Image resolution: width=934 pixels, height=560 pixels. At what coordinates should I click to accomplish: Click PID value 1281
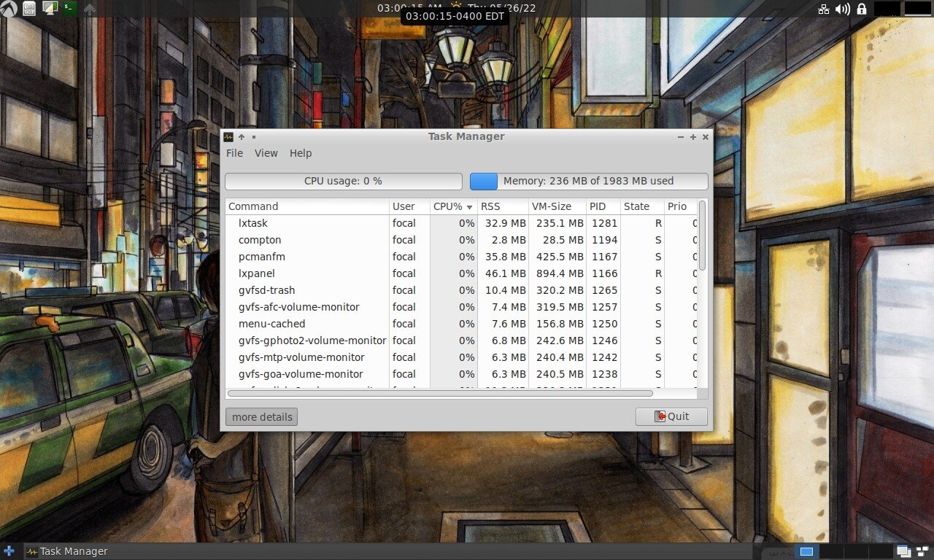(604, 223)
